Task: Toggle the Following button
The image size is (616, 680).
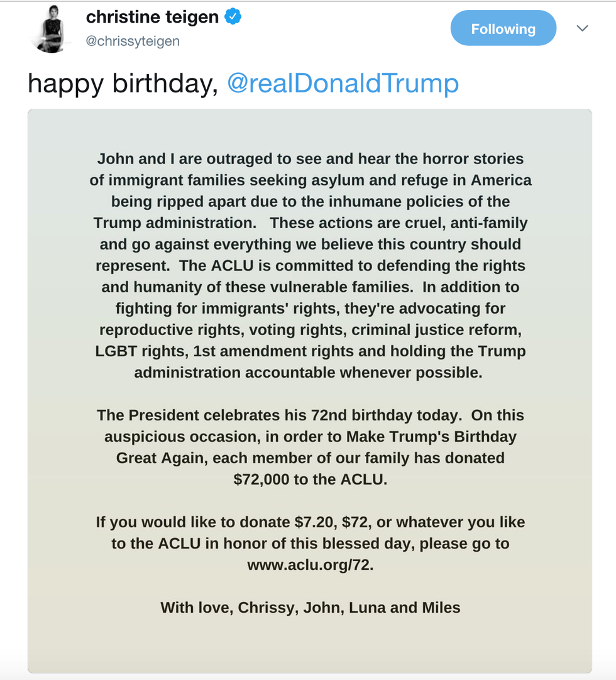Action: (x=503, y=28)
